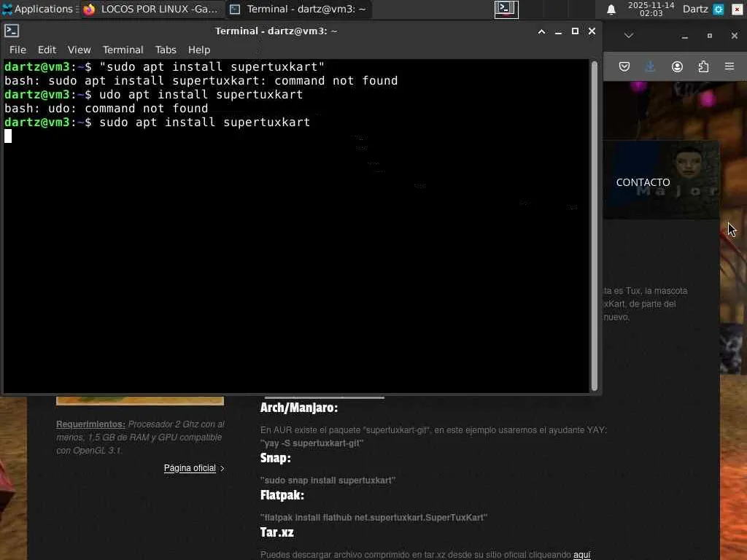Open the Terminal menu in the menu bar

point(123,50)
